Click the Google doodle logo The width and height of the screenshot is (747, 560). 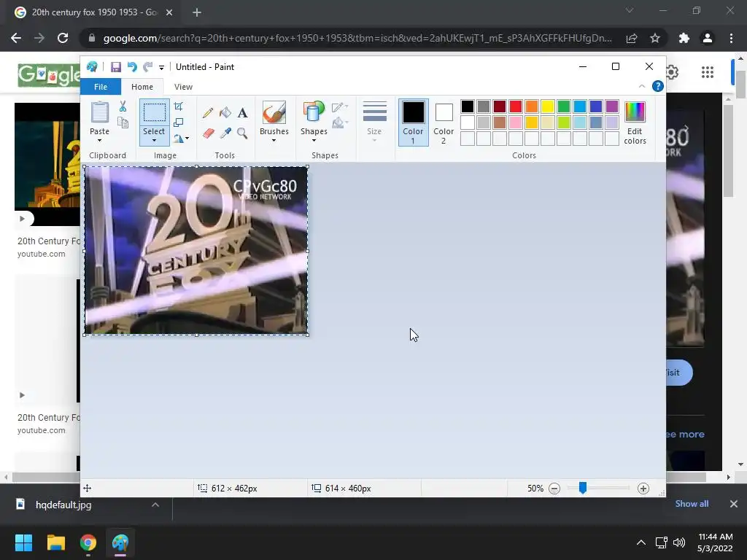[x=49, y=75]
